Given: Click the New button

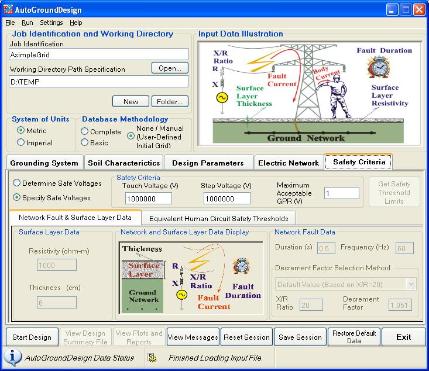Looking at the screenshot, I should [x=131, y=101].
